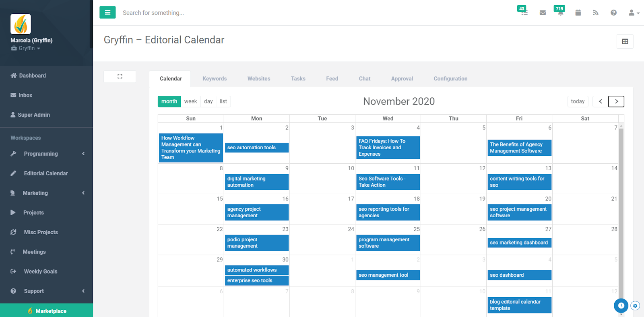Click the calendar icon in top bar
The image size is (644, 317).
tap(578, 13)
